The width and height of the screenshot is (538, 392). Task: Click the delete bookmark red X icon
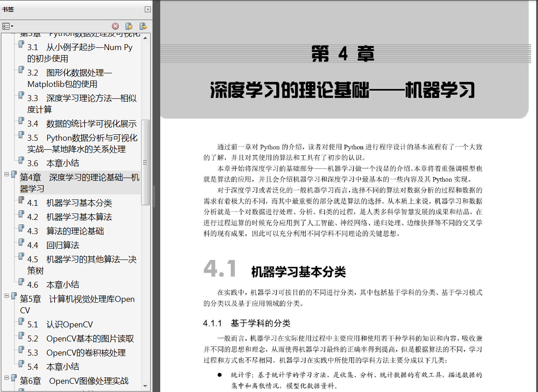click(x=116, y=26)
